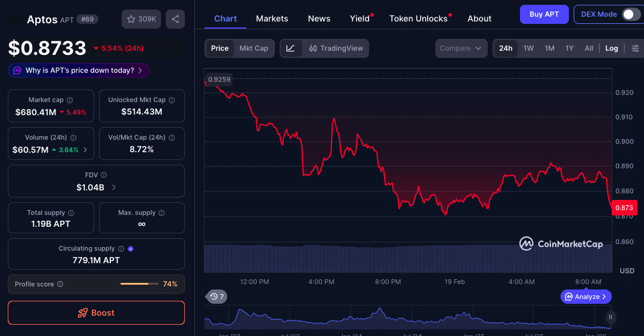Open the About tab
644x336 pixels.
click(479, 19)
